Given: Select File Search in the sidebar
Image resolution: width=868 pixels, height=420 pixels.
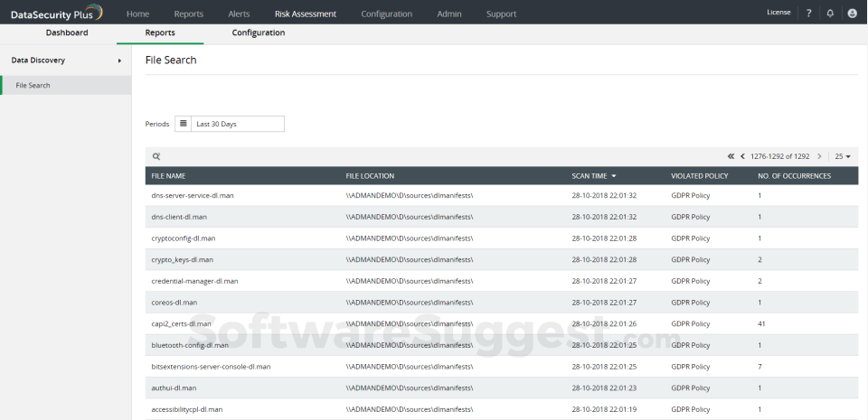Looking at the screenshot, I should coord(33,85).
